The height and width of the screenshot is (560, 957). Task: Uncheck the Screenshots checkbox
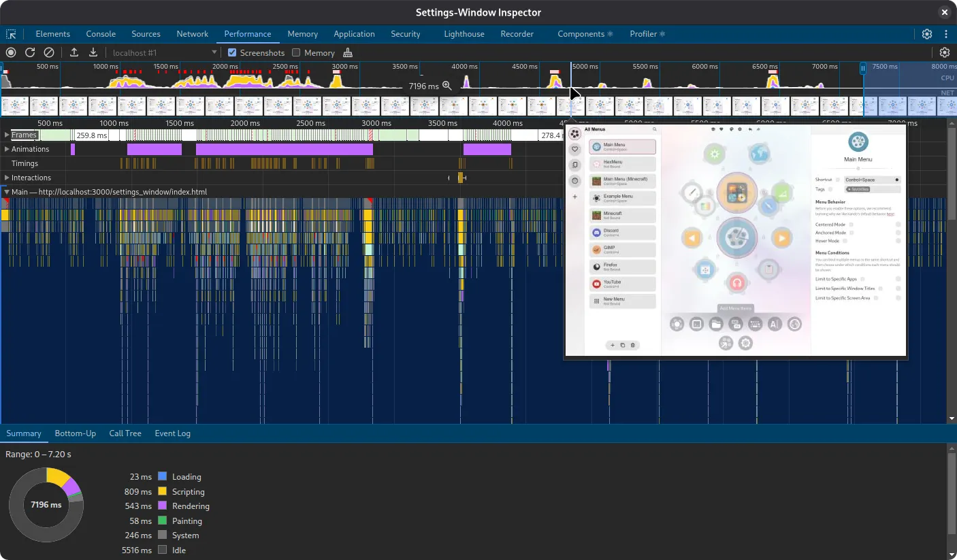pyautogui.click(x=232, y=52)
